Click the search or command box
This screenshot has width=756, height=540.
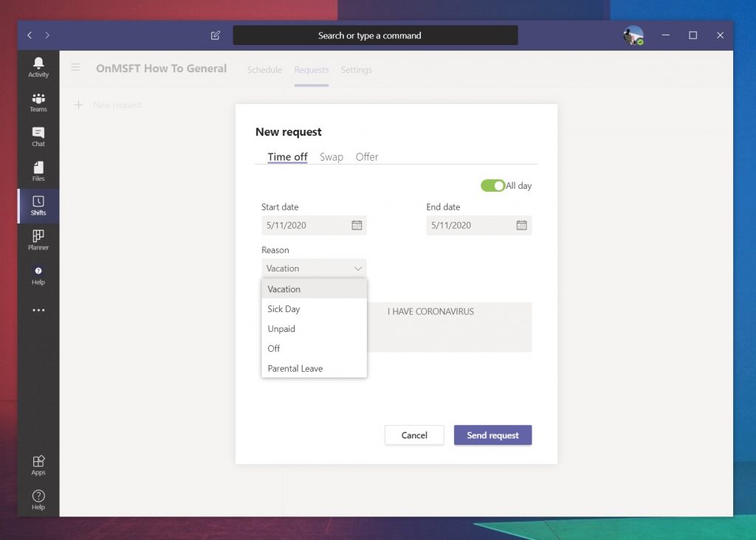(375, 35)
